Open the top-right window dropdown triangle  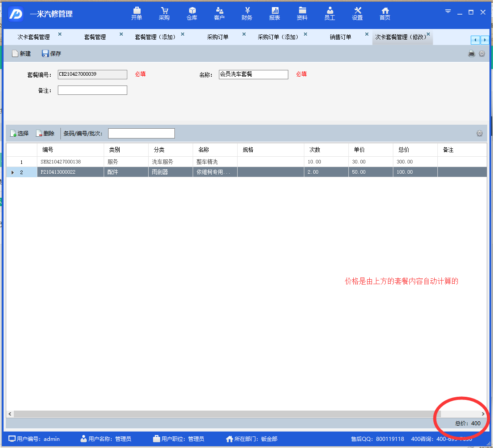click(448, 12)
